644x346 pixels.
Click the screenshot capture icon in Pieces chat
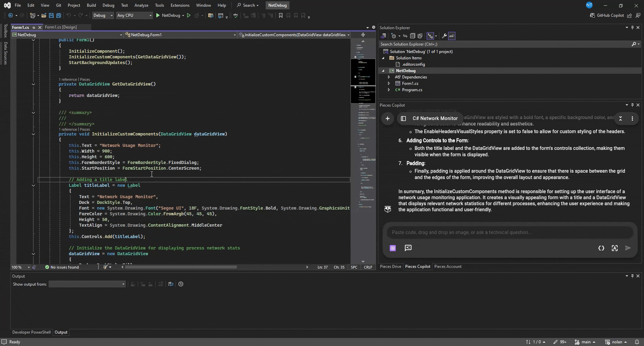614,248
